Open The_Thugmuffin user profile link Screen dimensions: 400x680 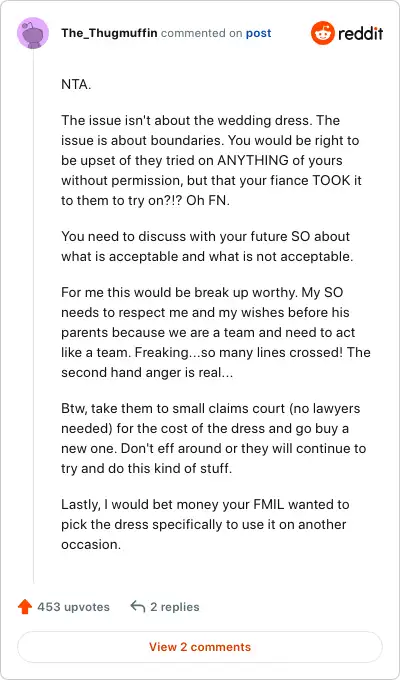tap(109, 33)
